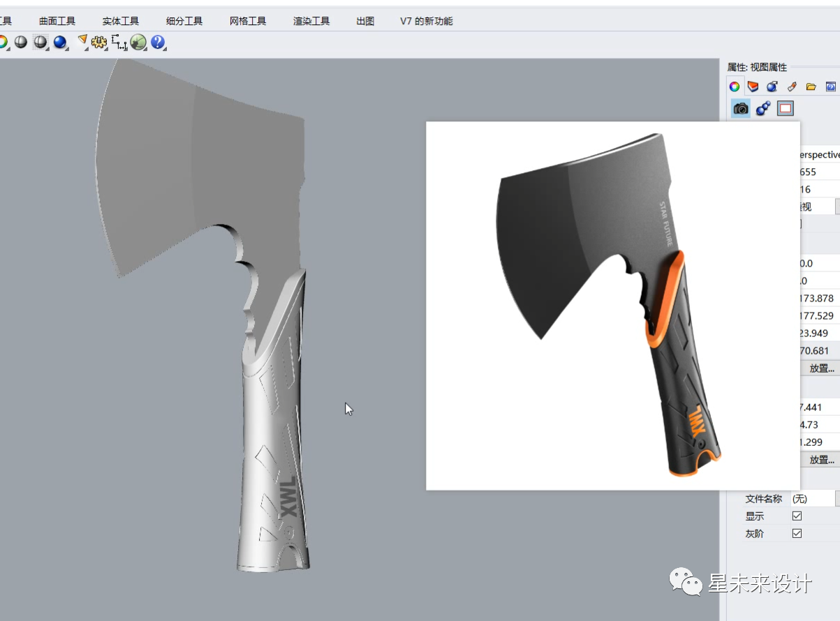Click the green circular archer icon
This screenshot has height=621, width=840.
click(x=138, y=43)
